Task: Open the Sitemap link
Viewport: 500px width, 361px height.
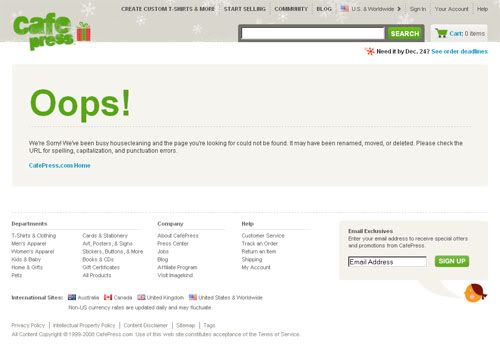Action: click(x=186, y=325)
